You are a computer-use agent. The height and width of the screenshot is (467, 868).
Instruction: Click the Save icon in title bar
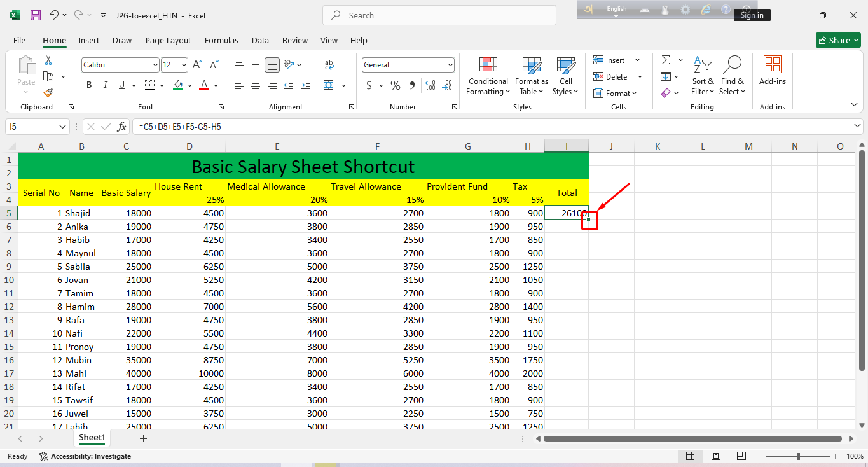36,15
